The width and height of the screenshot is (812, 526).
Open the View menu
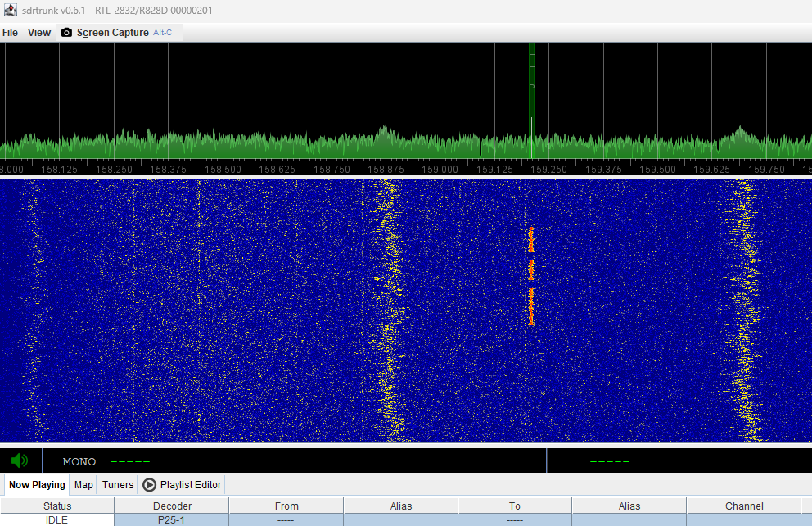(38, 33)
